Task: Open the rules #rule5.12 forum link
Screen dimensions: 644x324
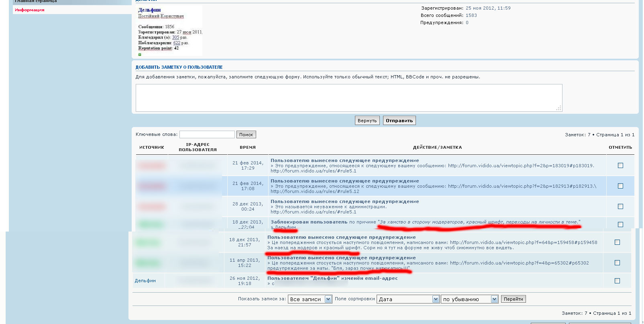Action: (x=315, y=191)
